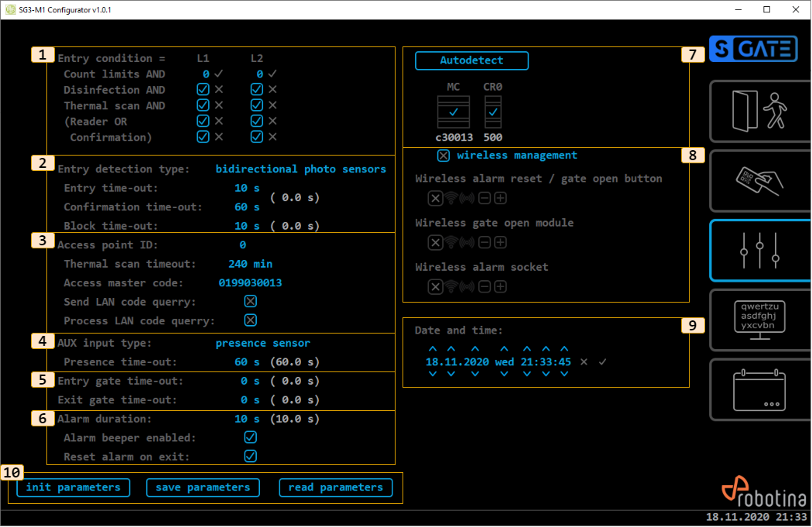Screen dimensions: 812x527
Task: Open the card reader page icon
Action: tap(758, 181)
